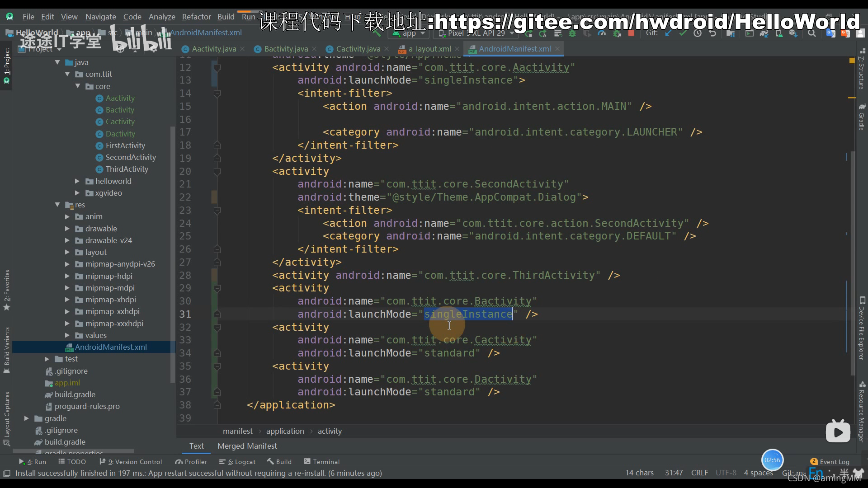Viewport: 868px width, 488px height.
Task: Expand the xgvideo package node
Action: click(x=77, y=193)
